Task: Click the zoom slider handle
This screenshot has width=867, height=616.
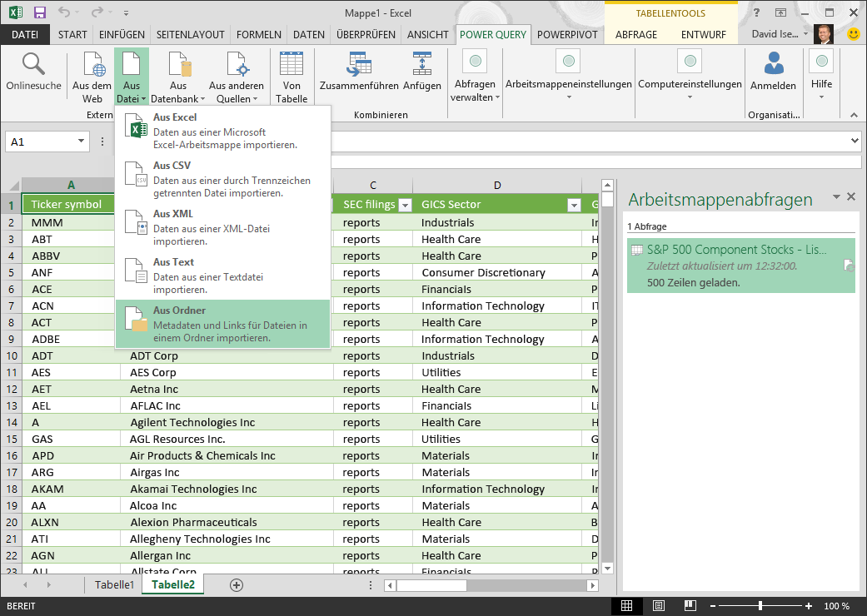Action: [x=760, y=606]
